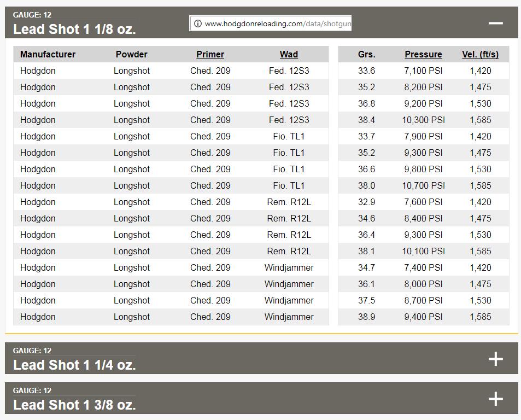521x420 pixels.
Task: Sort table by Vel. (ft/s) header
Action: click(480, 54)
